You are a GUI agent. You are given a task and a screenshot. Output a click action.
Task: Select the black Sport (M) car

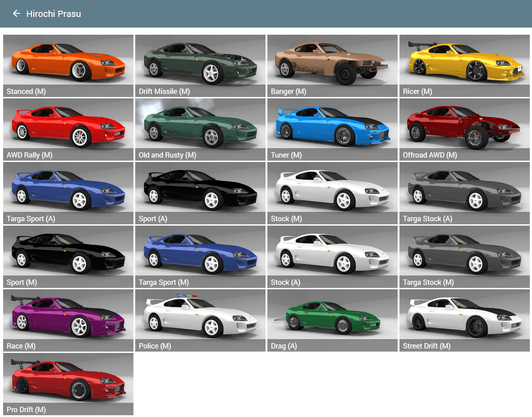tap(68, 257)
